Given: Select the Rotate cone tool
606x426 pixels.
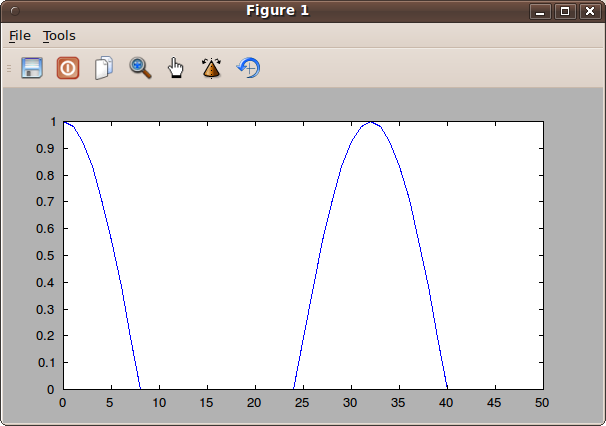Looking at the screenshot, I should [211, 68].
